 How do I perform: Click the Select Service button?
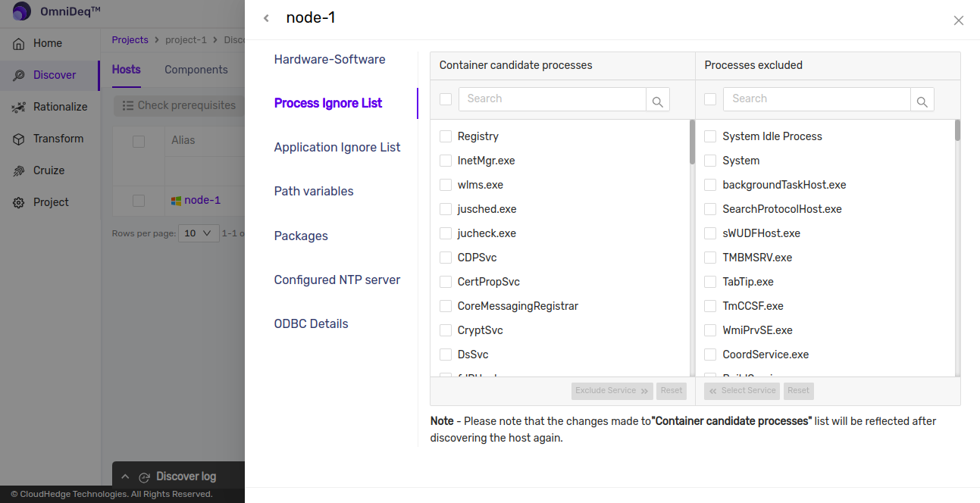[742, 391]
